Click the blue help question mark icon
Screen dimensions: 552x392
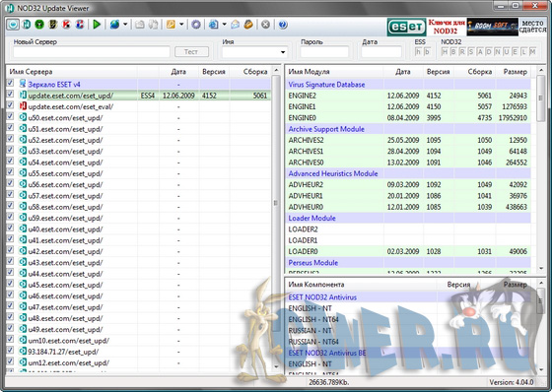283,25
